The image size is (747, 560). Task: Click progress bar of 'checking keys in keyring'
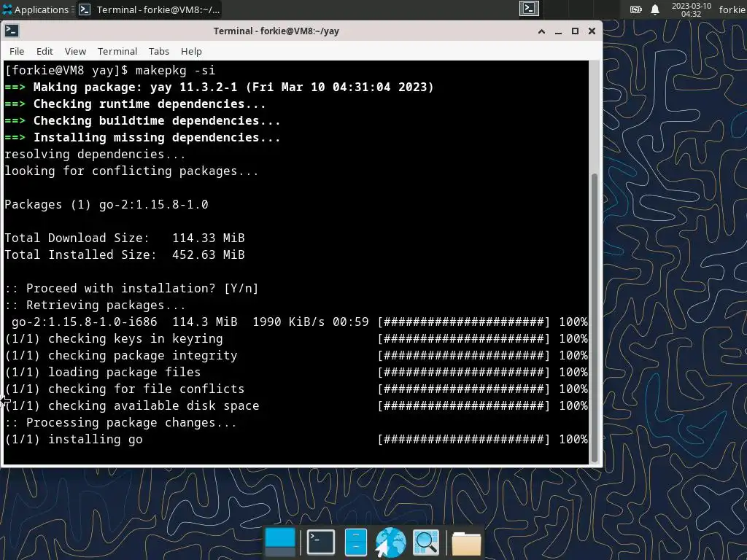[x=464, y=338]
